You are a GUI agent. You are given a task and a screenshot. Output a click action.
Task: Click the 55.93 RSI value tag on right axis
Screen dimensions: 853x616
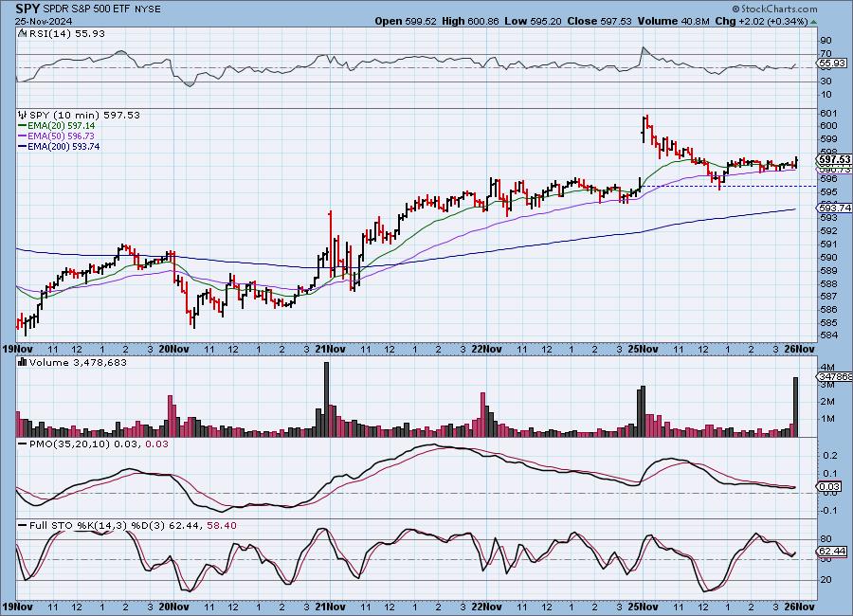tap(832, 63)
